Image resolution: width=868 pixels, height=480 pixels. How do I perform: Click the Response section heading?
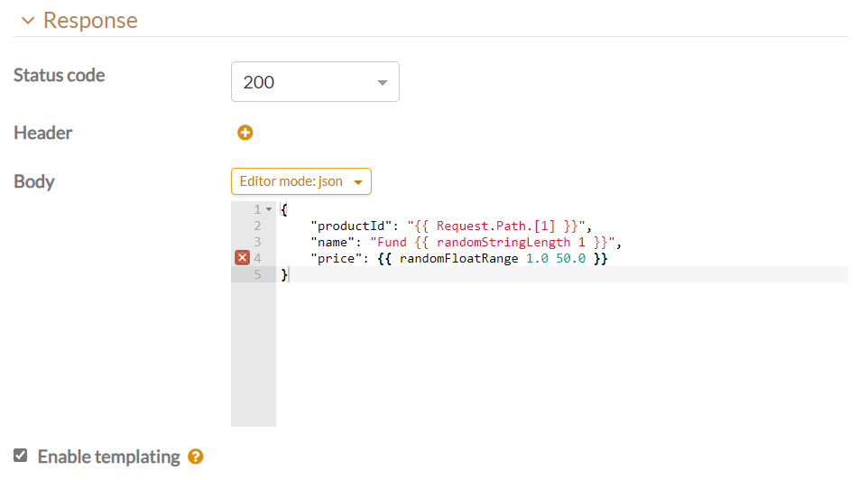click(x=90, y=20)
